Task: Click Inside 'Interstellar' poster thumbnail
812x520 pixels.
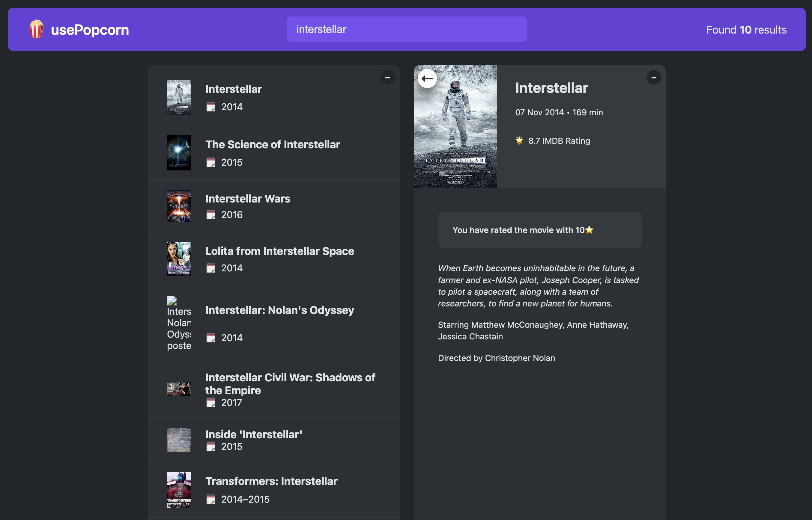Action: coord(179,440)
